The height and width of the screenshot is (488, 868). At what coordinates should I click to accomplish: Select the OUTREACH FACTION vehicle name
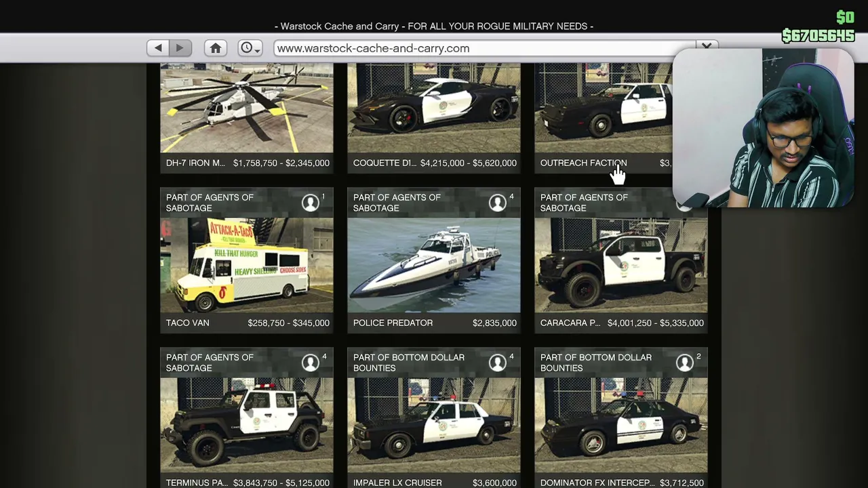583,163
